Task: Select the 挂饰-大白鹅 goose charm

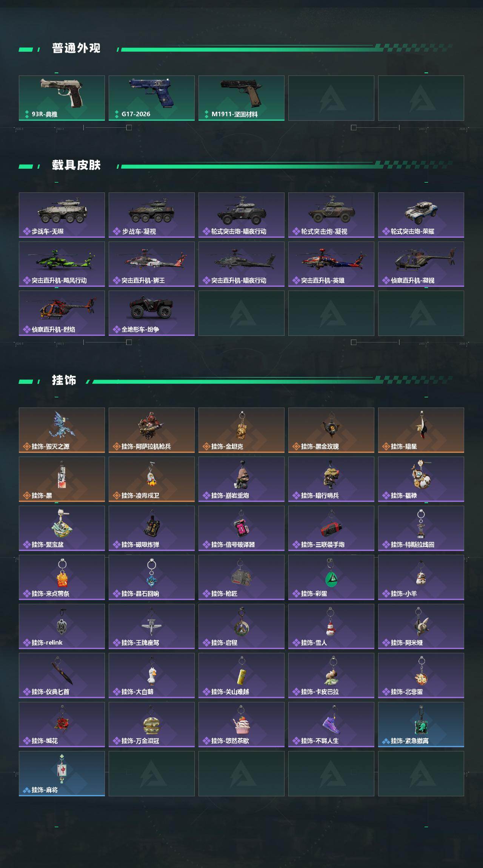Action: [152, 676]
